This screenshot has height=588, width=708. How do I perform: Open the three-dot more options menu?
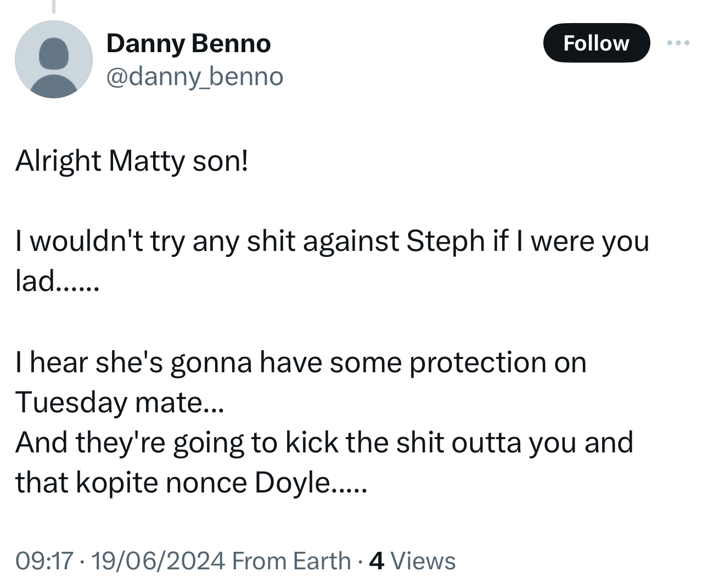point(678,43)
